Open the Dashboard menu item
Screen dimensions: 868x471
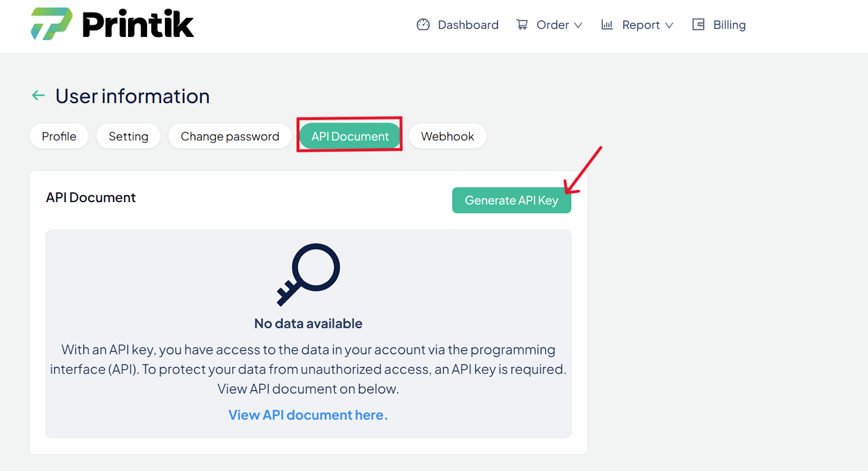(468, 25)
